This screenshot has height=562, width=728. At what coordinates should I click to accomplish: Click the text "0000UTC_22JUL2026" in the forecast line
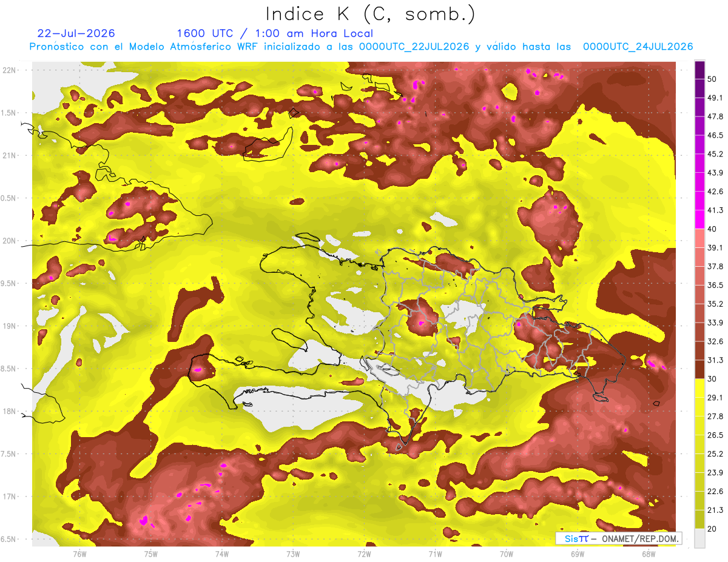[414, 47]
